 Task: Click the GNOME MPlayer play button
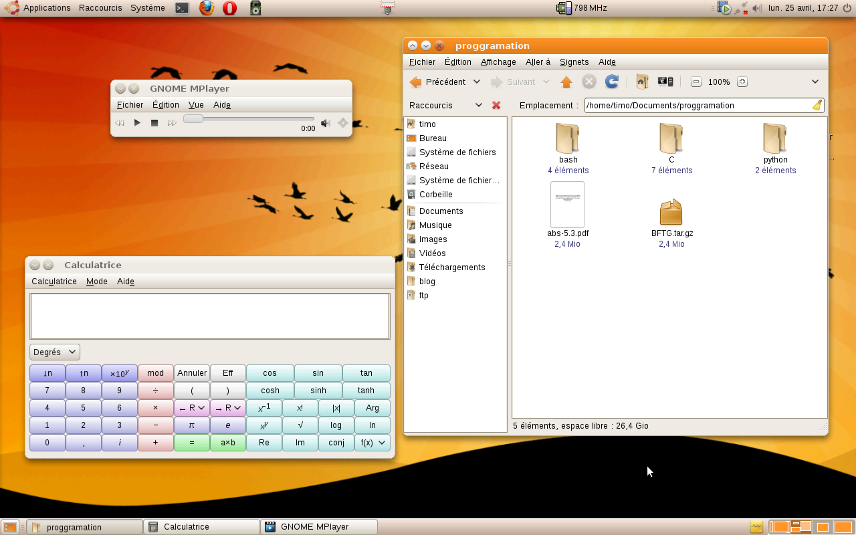[137, 123]
